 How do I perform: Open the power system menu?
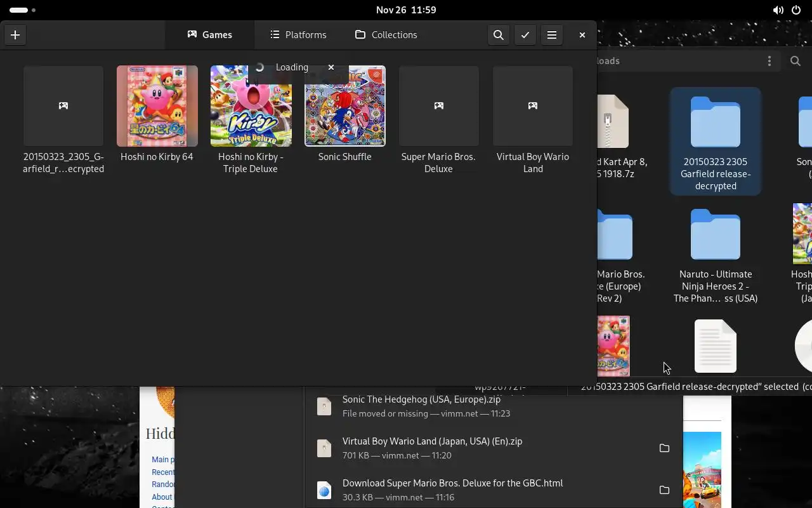coord(796,10)
